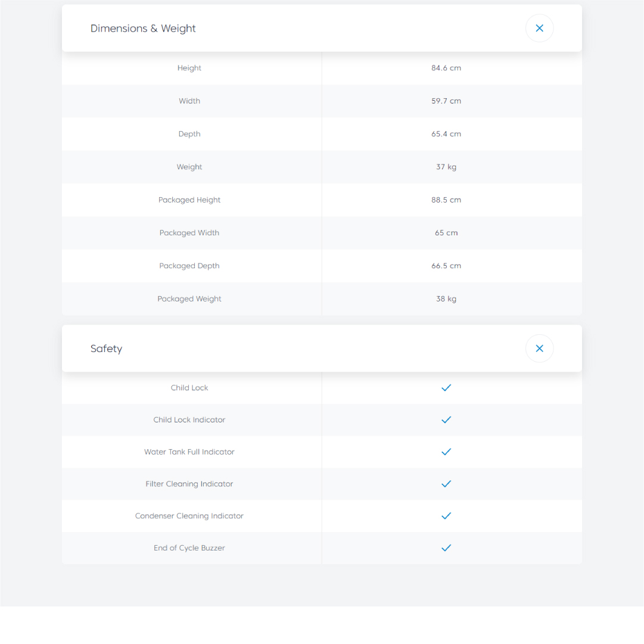Click the Water Tank Full Indicator label

tap(189, 452)
